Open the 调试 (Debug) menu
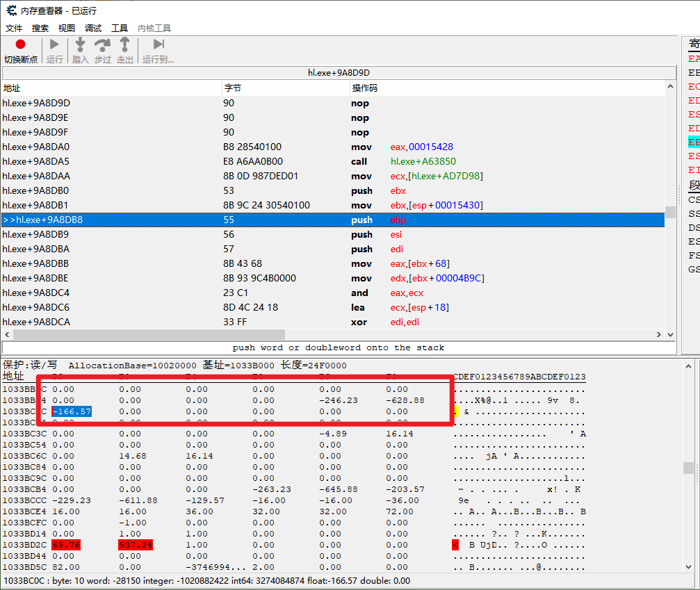This screenshot has width=700, height=590. [x=93, y=28]
